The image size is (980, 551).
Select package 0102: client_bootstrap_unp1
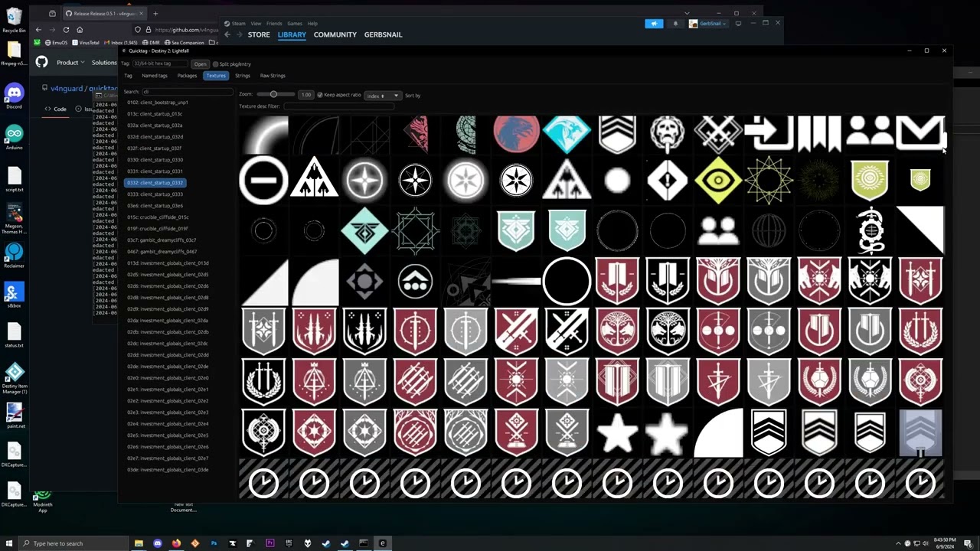coord(158,103)
